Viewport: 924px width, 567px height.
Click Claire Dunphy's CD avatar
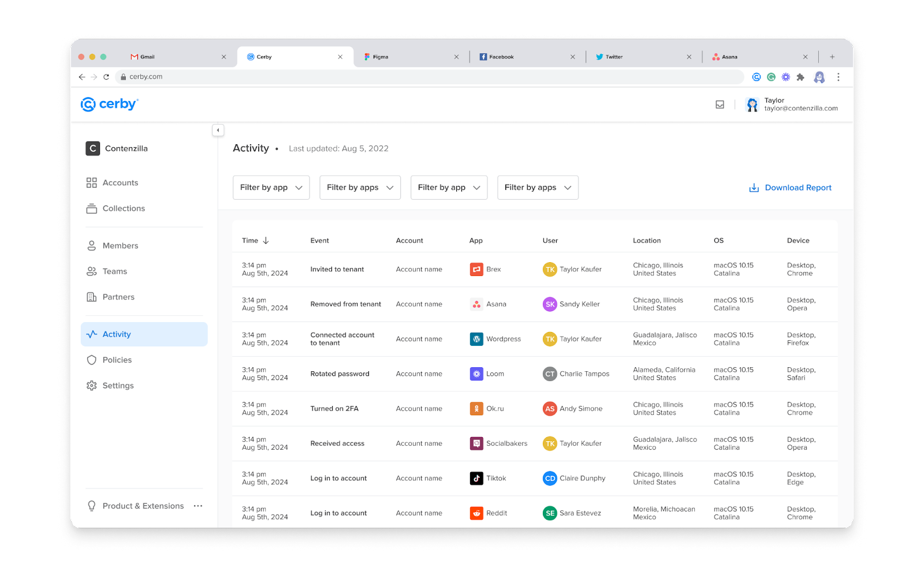(x=550, y=478)
